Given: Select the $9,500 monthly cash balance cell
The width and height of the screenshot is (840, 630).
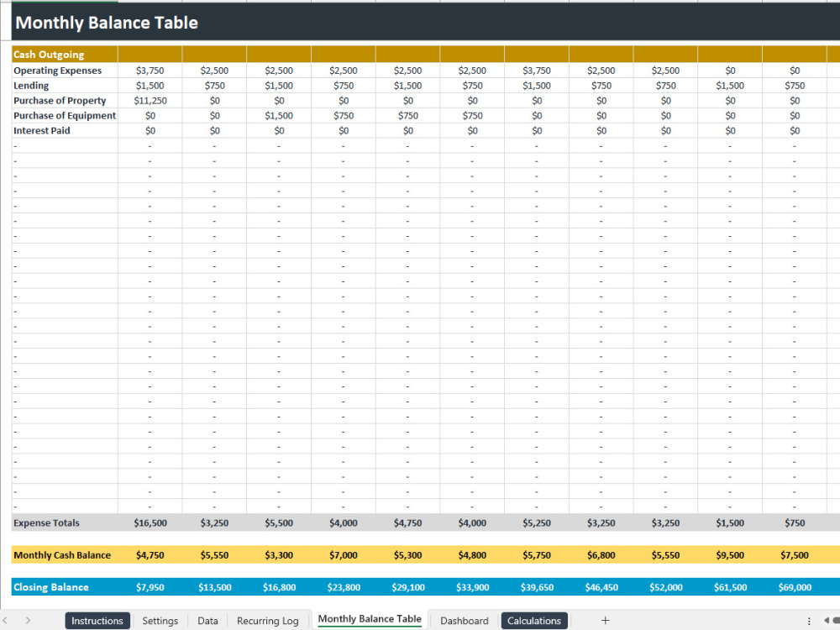Looking at the screenshot, I should click(730, 555).
